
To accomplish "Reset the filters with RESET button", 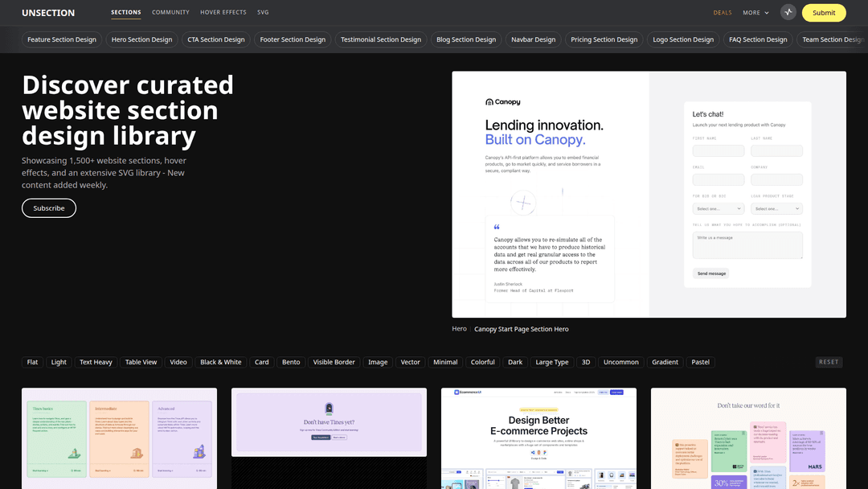I will tap(829, 362).
